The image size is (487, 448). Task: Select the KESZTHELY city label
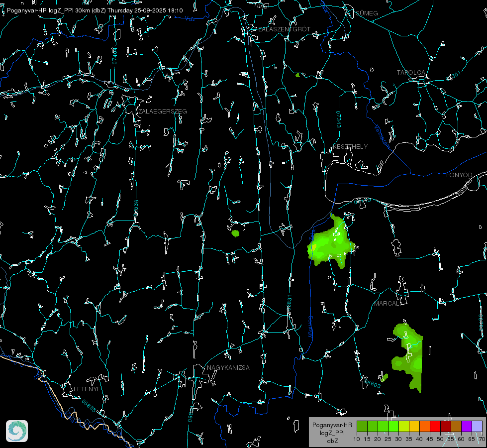350,146
